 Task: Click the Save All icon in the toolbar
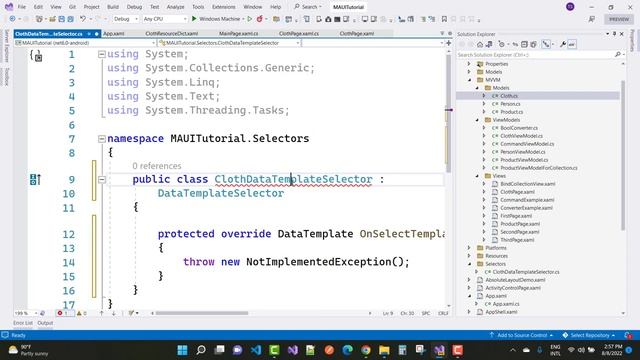click(70, 19)
